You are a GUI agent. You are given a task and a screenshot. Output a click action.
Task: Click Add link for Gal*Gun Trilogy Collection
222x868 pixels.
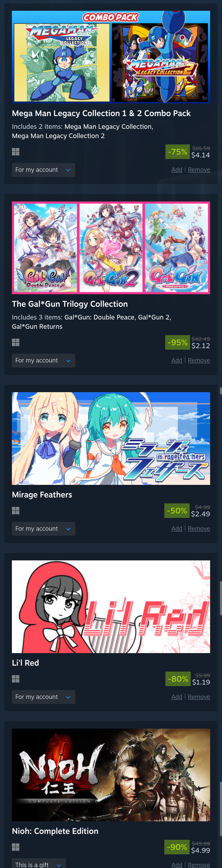pos(177,360)
